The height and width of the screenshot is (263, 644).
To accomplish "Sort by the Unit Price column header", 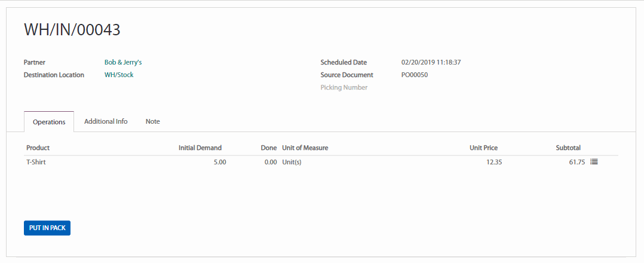I will pyautogui.click(x=483, y=148).
